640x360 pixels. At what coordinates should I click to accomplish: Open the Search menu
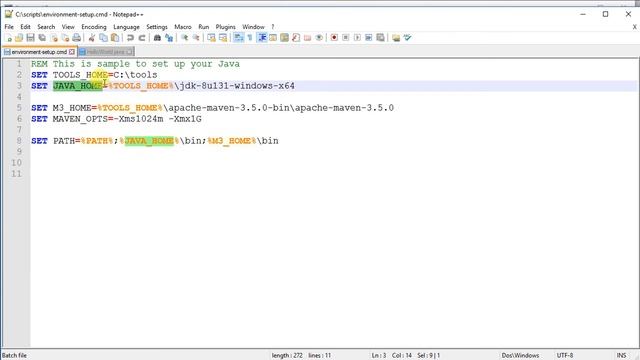click(46, 27)
